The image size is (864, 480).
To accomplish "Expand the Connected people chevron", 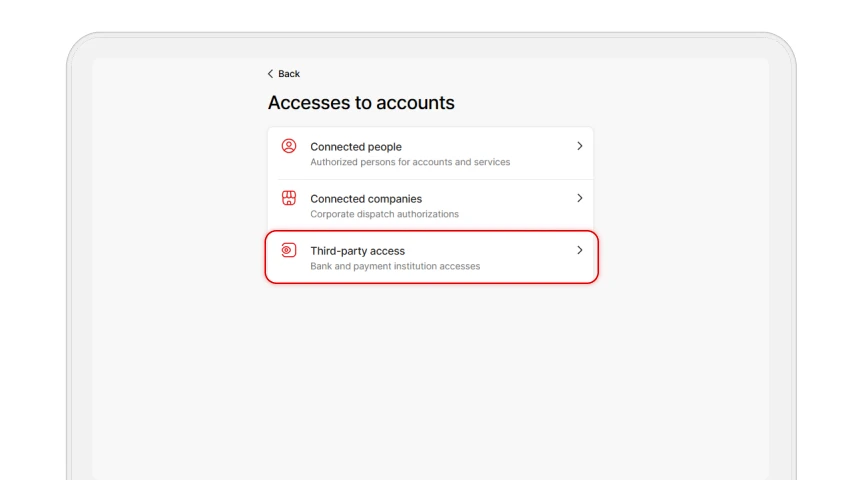I will (580, 146).
